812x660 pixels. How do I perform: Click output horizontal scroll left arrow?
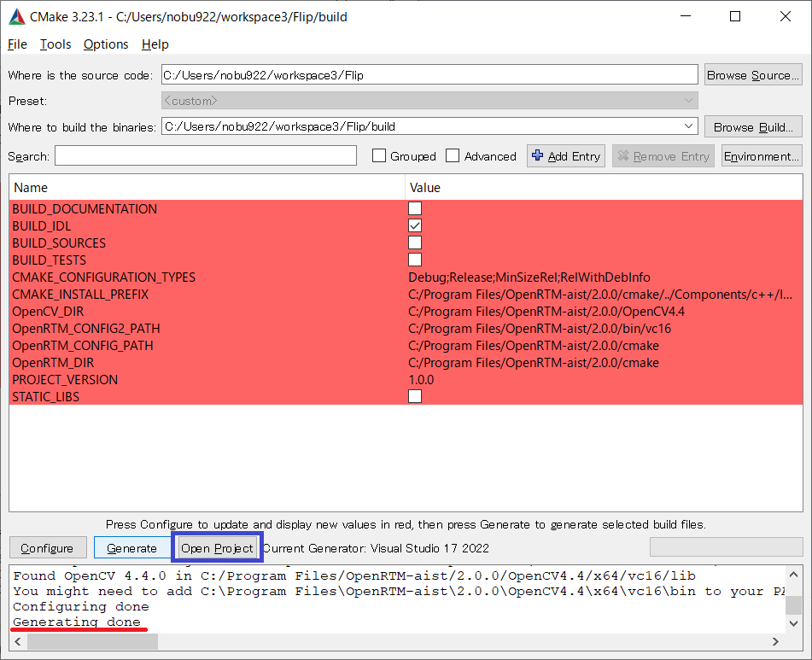point(18,641)
